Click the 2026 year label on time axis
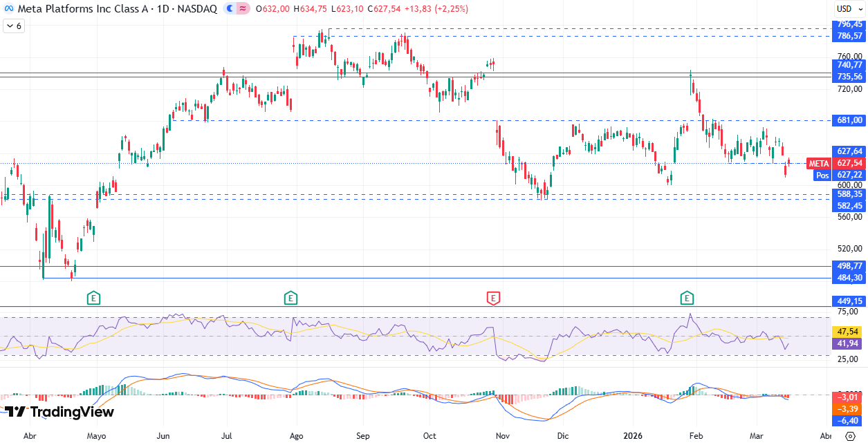Viewport: 868px width, 445px height. [633, 437]
